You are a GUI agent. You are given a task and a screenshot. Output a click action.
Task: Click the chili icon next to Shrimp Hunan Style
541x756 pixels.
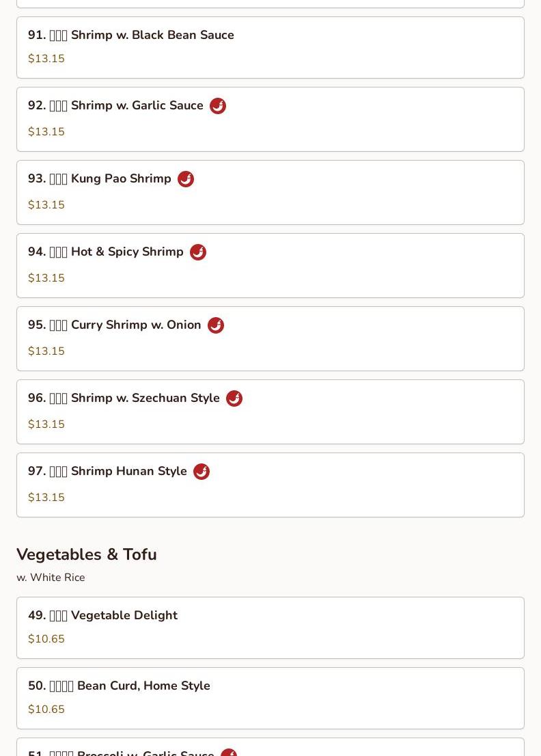[202, 472]
